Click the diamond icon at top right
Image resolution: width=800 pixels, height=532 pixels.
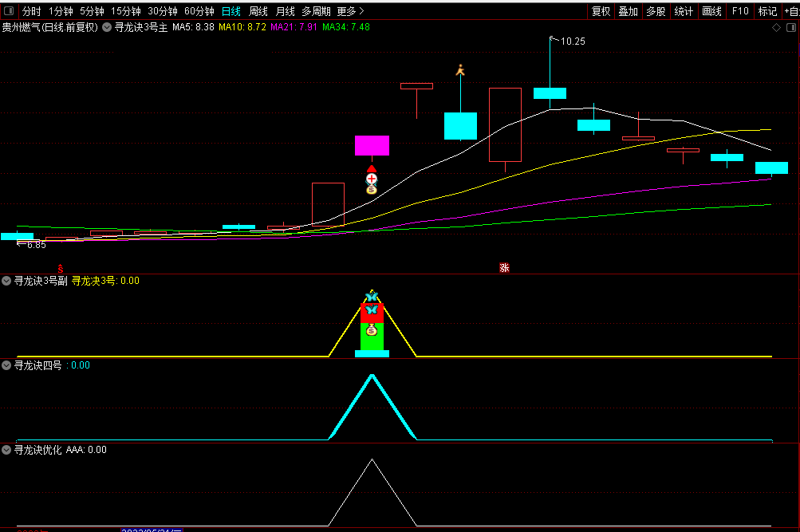776,27
